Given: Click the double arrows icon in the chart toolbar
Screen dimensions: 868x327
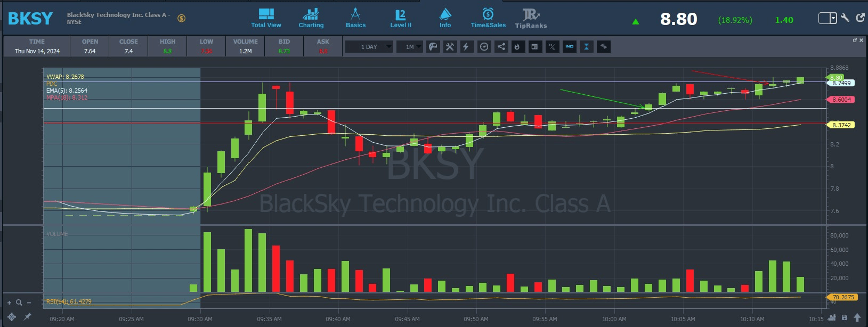Looking at the screenshot, I should coord(604,47).
